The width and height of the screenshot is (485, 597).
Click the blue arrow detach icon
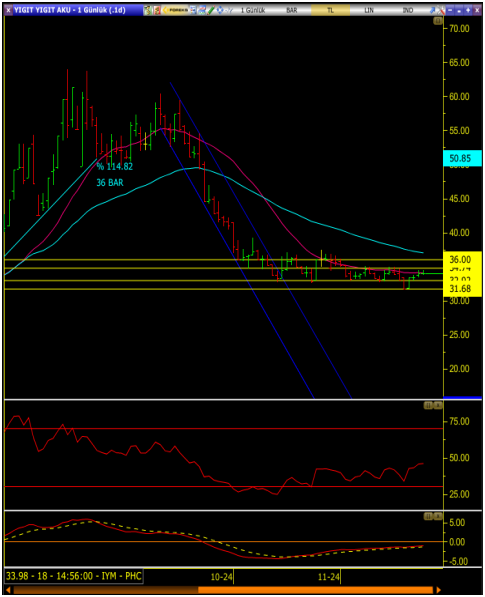click(x=432, y=10)
